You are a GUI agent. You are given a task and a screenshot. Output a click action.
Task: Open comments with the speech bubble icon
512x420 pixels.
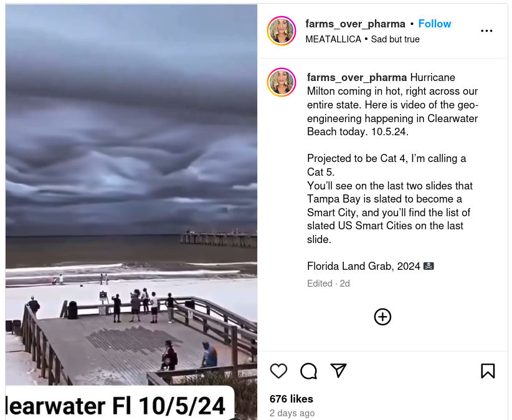308,371
